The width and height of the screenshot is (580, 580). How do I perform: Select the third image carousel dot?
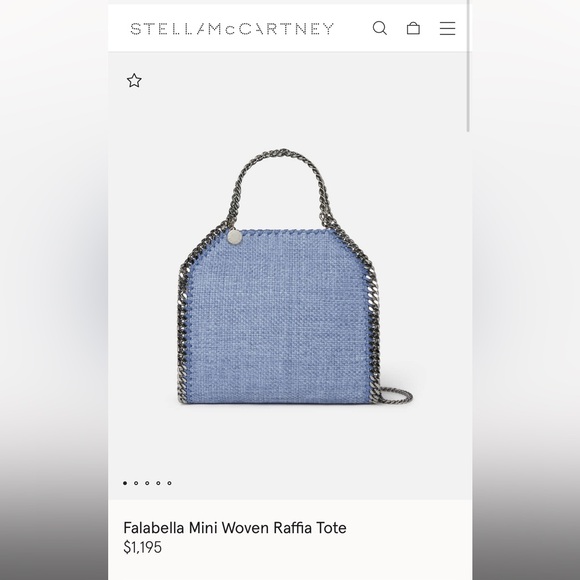pos(147,483)
